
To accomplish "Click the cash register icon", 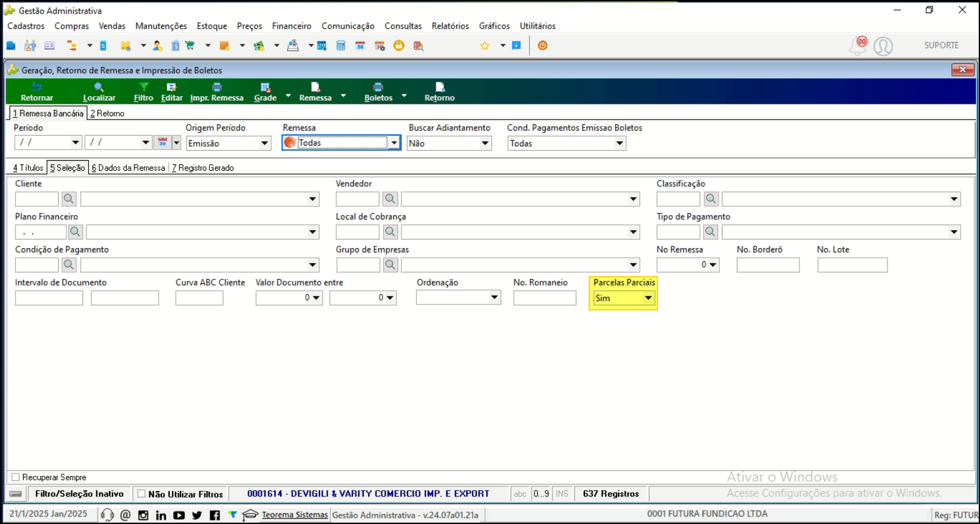I will coord(292,46).
